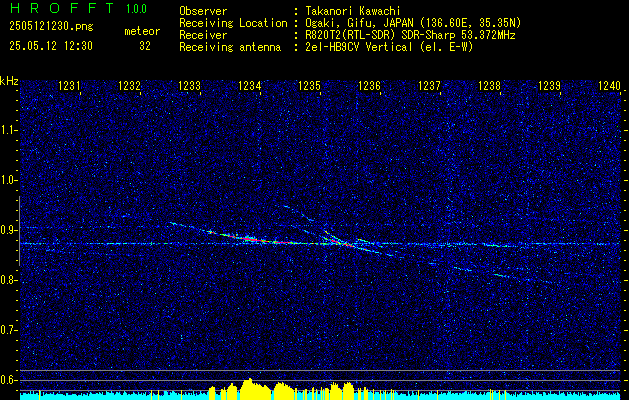Select the version number 1.0.0

(136, 8)
